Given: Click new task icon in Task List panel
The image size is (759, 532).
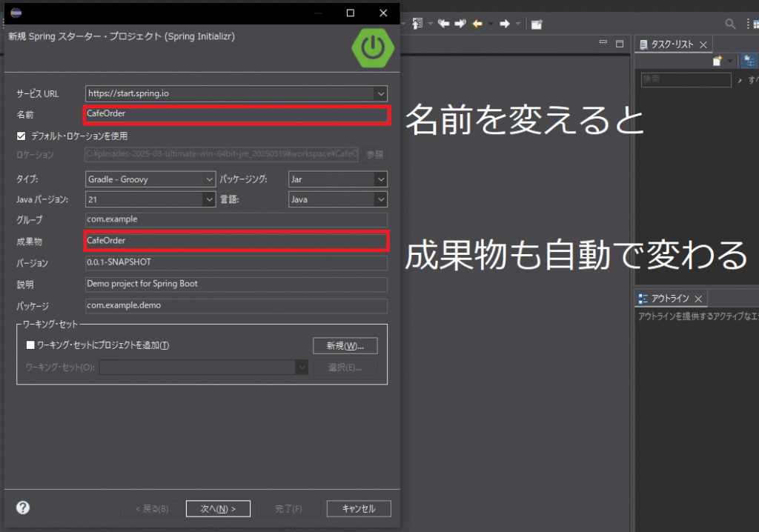Looking at the screenshot, I should [717, 61].
